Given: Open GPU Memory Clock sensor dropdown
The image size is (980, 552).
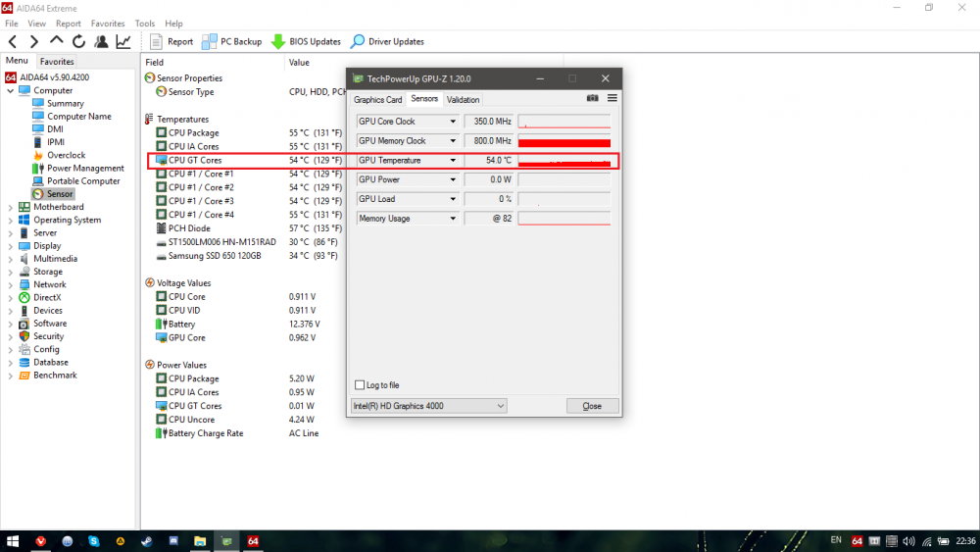Looking at the screenshot, I should point(453,140).
